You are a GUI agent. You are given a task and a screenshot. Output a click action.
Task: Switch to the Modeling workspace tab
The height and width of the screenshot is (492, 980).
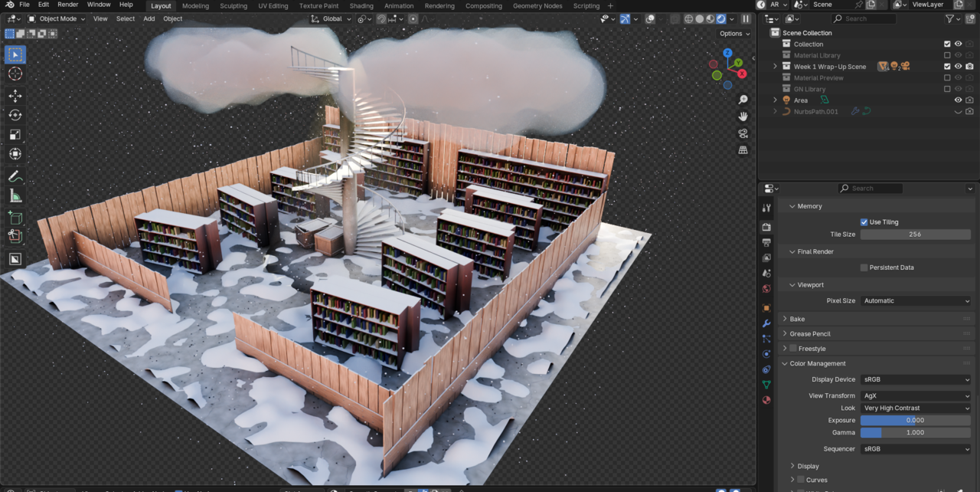coord(195,5)
